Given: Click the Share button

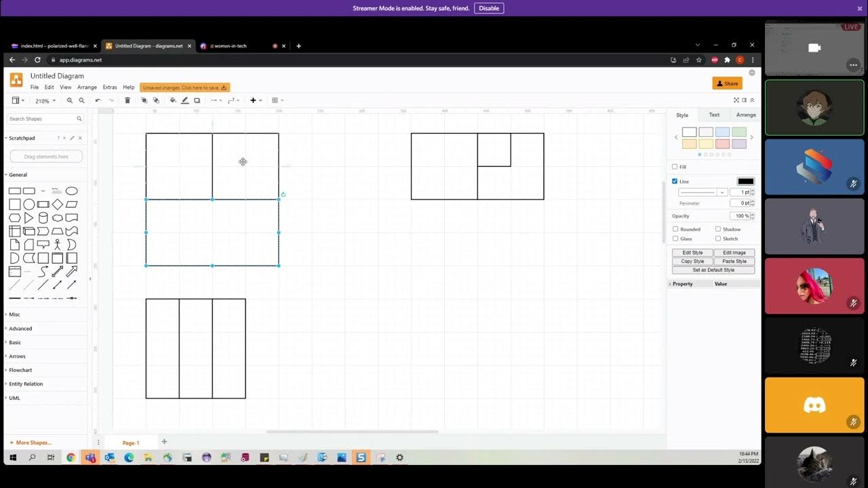Looking at the screenshot, I should click(x=727, y=83).
